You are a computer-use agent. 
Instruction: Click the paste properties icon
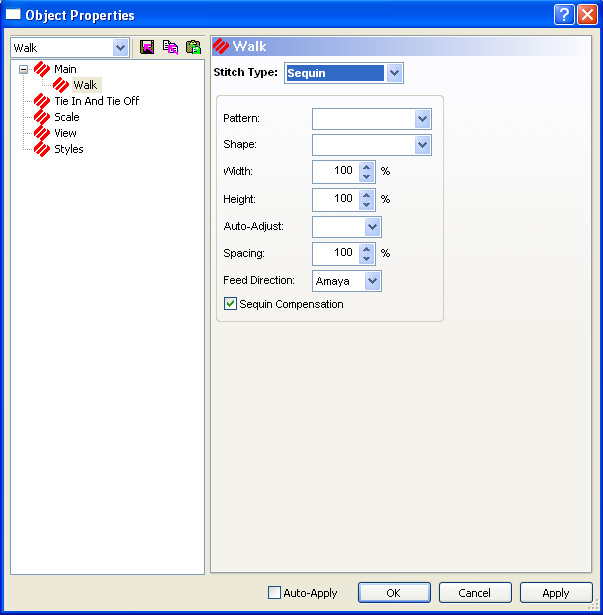(193, 47)
